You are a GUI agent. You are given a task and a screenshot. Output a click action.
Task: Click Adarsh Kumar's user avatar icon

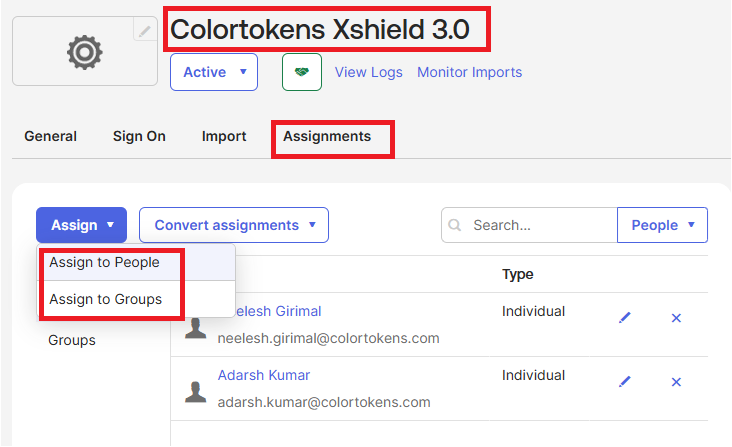(x=196, y=390)
